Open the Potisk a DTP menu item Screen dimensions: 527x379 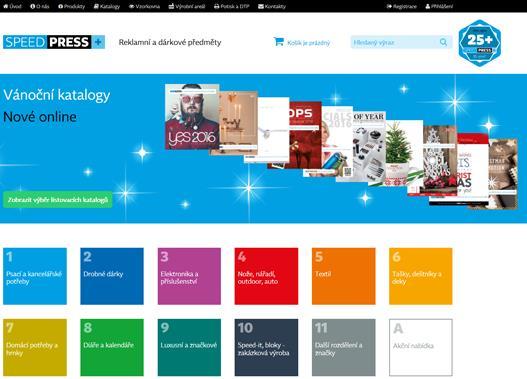232,6
